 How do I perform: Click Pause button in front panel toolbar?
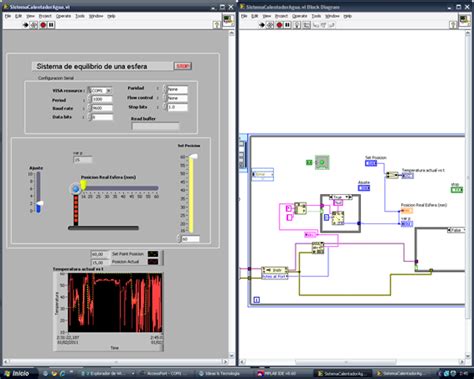pos(51,25)
